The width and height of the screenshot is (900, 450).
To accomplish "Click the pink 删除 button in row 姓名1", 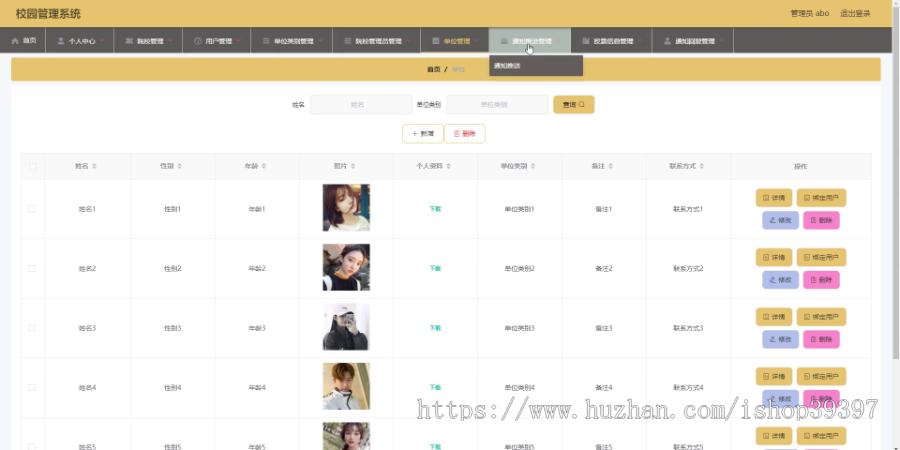I will (821, 220).
